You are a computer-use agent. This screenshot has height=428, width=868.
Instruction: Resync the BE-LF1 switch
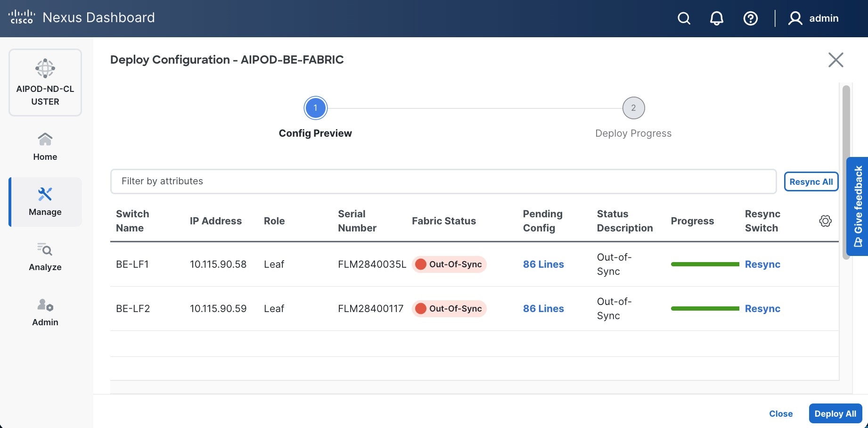(x=762, y=264)
